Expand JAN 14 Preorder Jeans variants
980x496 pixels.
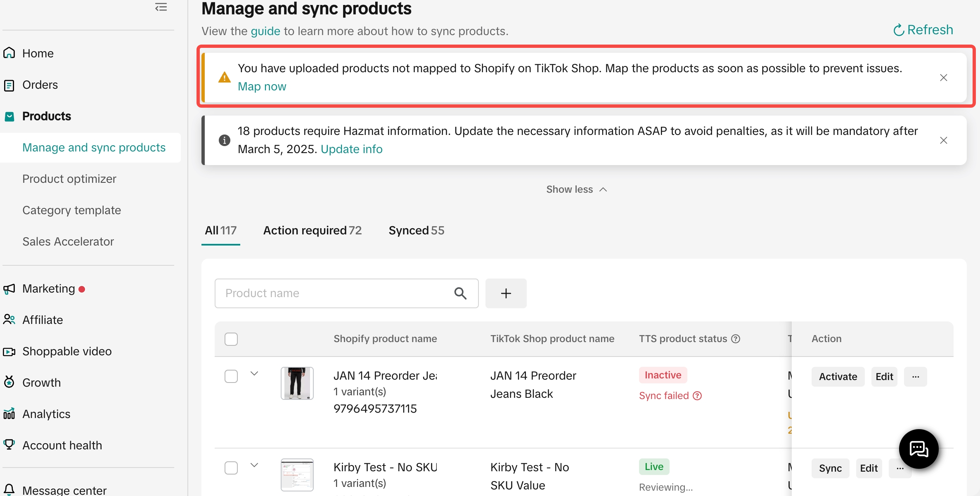(x=254, y=373)
